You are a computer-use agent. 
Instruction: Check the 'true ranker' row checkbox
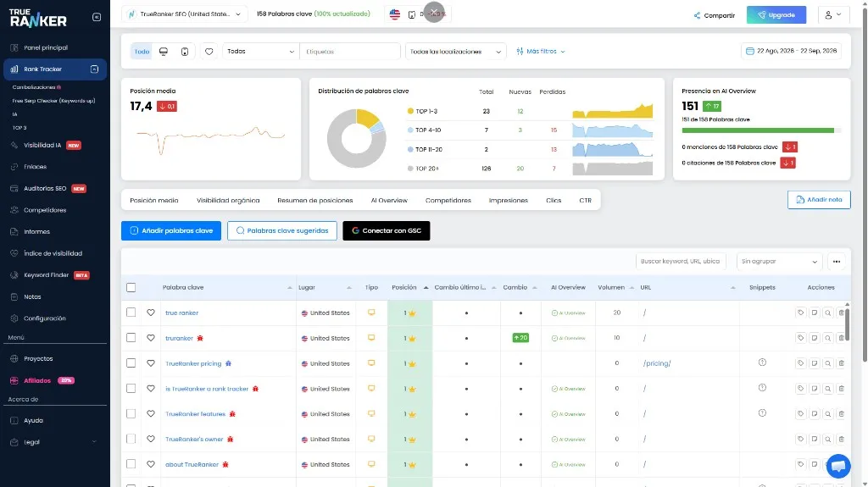coord(131,313)
